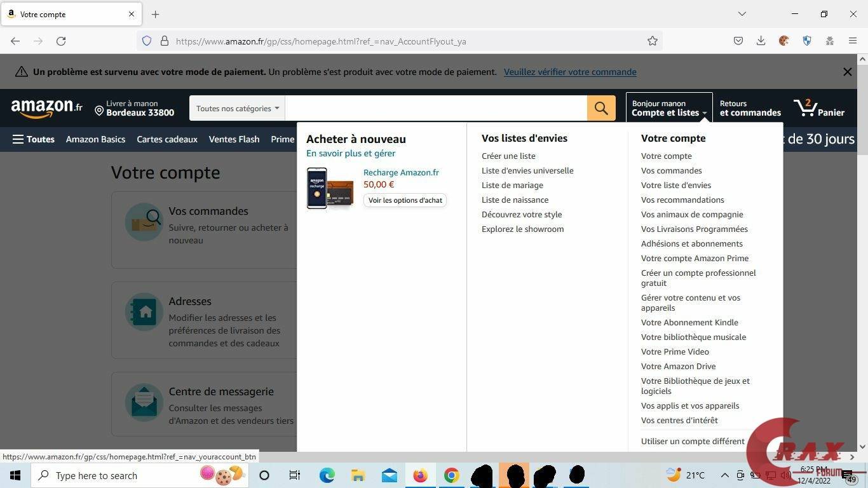Viewport: 868px width, 488px height.
Task: Open Vos animaux de compagnie
Action: 692,214
